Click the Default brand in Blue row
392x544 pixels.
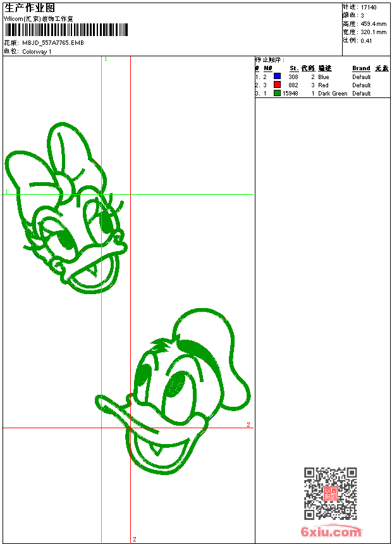coord(362,77)
